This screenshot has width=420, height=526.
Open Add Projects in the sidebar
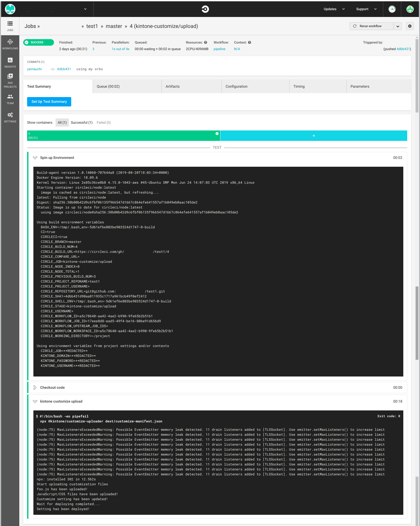(10, 81)
